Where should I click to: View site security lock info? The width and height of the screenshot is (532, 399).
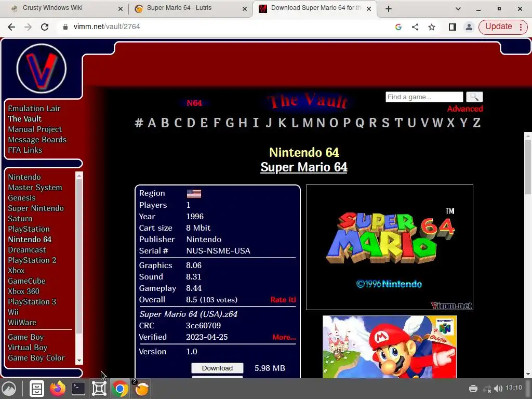(x=65, y=27)
